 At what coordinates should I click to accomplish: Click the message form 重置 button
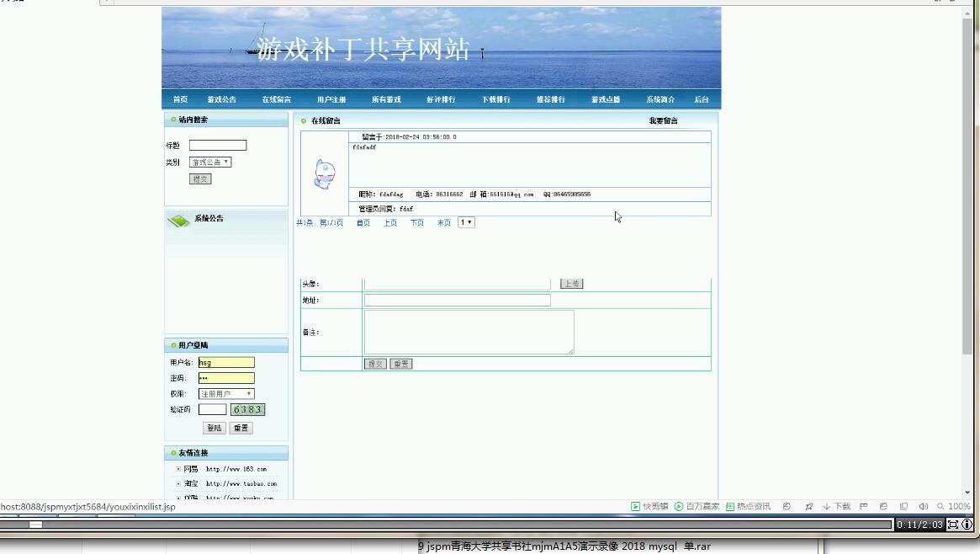(x=400, y=364)
